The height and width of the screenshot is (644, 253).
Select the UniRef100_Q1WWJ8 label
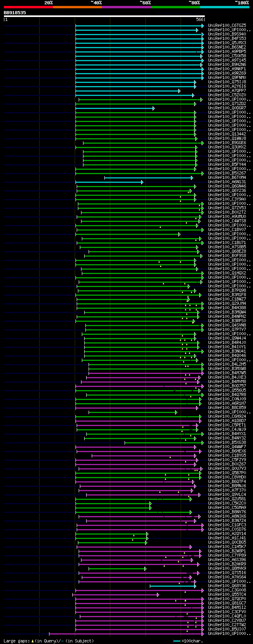point(227,138)
